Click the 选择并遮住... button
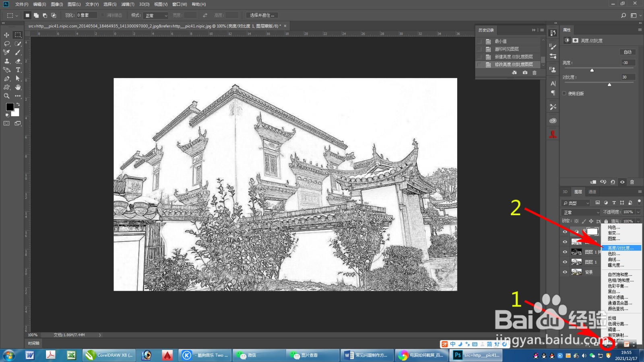This screenshot has height=362, width=644. click(x=262, y=15)
